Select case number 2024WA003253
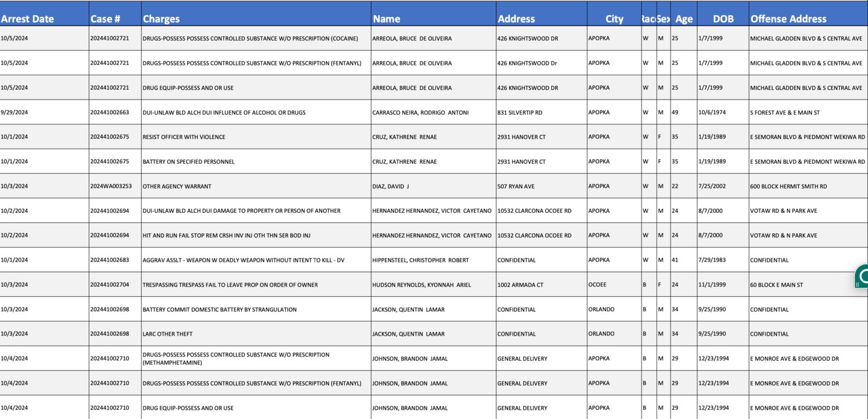The image size is (868, 419). coord(115,186)
